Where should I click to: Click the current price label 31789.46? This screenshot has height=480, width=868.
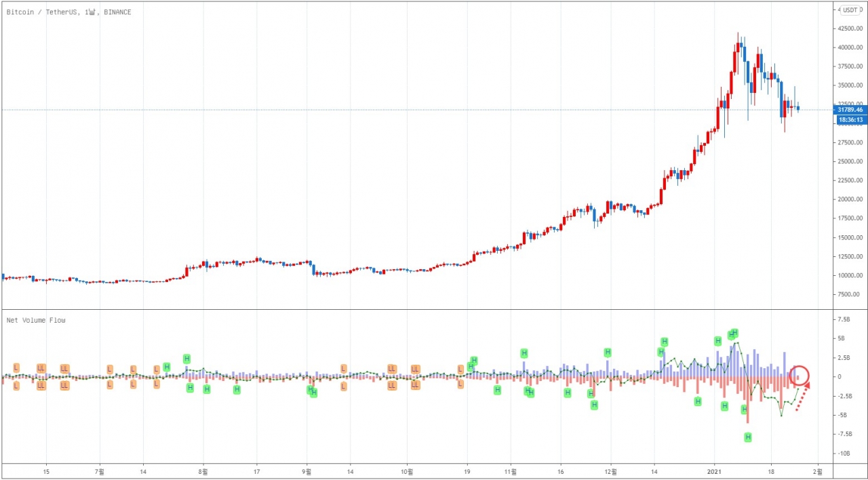[x=850, y=109]
